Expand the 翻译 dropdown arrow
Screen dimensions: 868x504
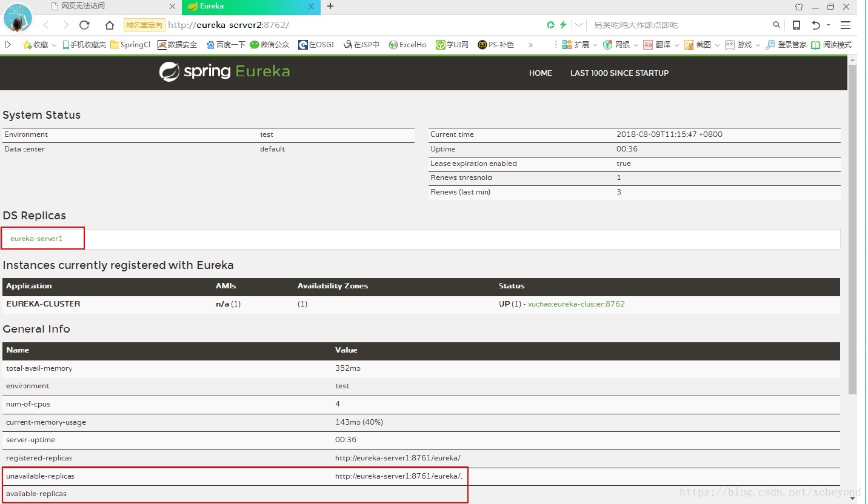tap(676, 45)
